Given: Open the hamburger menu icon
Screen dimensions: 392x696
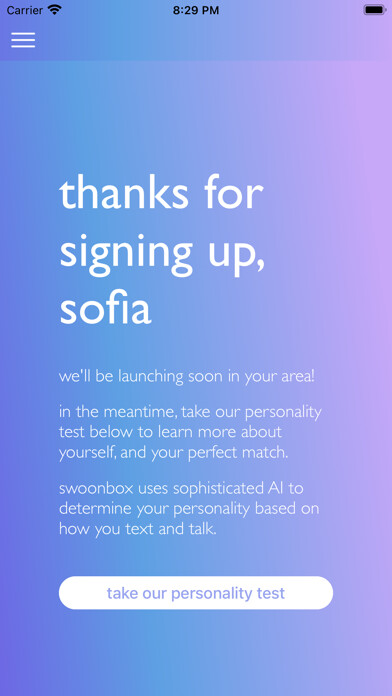Looking at the screenshot, I should coord(23,40).
